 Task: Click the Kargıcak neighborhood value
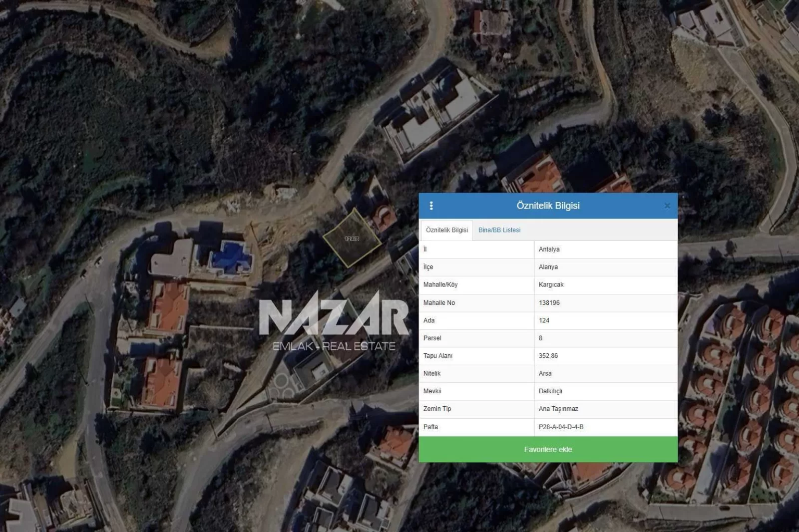(x=551, y=284)
